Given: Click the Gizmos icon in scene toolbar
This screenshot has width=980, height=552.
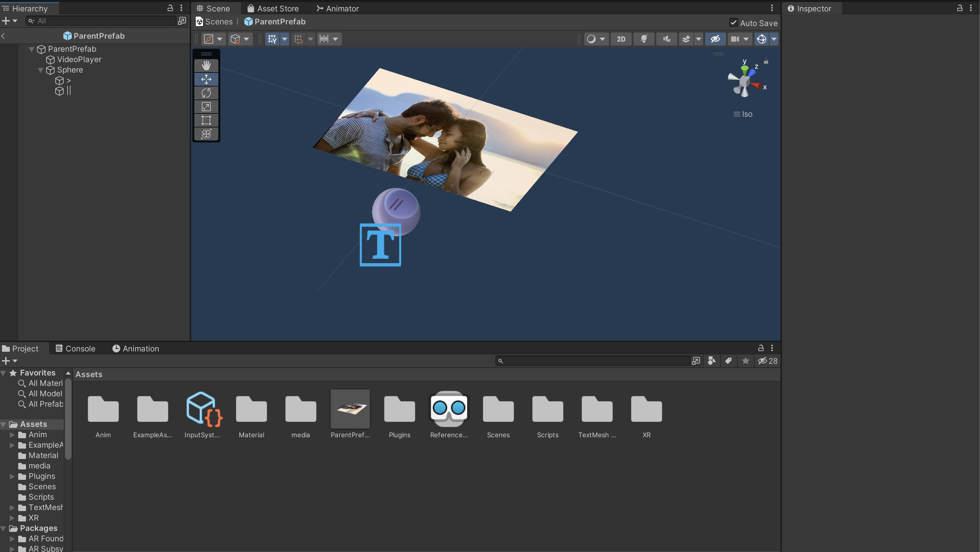Looking at the screenshot, I should point(762,39).
